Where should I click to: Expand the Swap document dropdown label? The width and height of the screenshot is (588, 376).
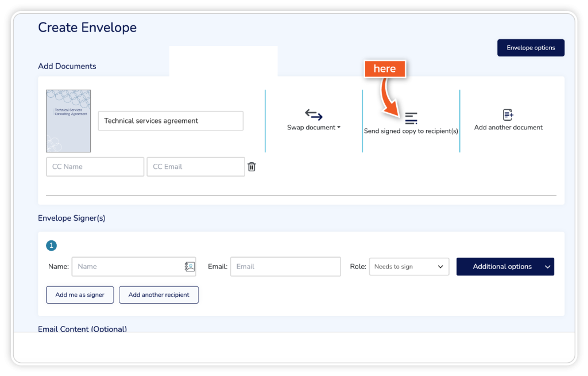point(314,128)
